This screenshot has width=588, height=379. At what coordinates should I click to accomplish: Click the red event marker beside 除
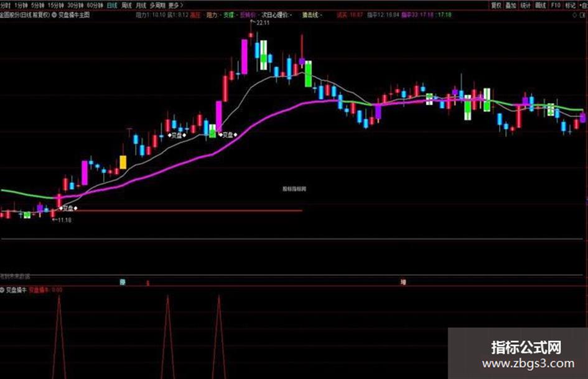147,283
